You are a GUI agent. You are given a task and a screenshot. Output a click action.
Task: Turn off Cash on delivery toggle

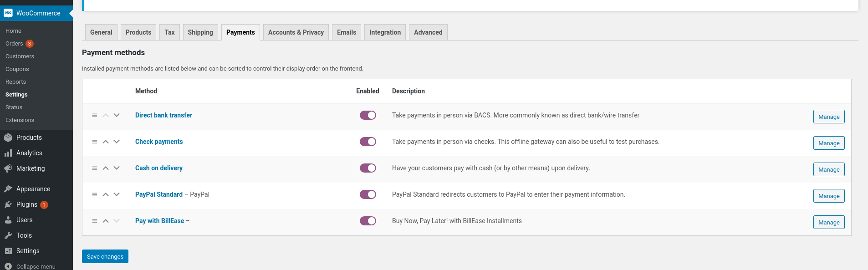pos(368,168)
